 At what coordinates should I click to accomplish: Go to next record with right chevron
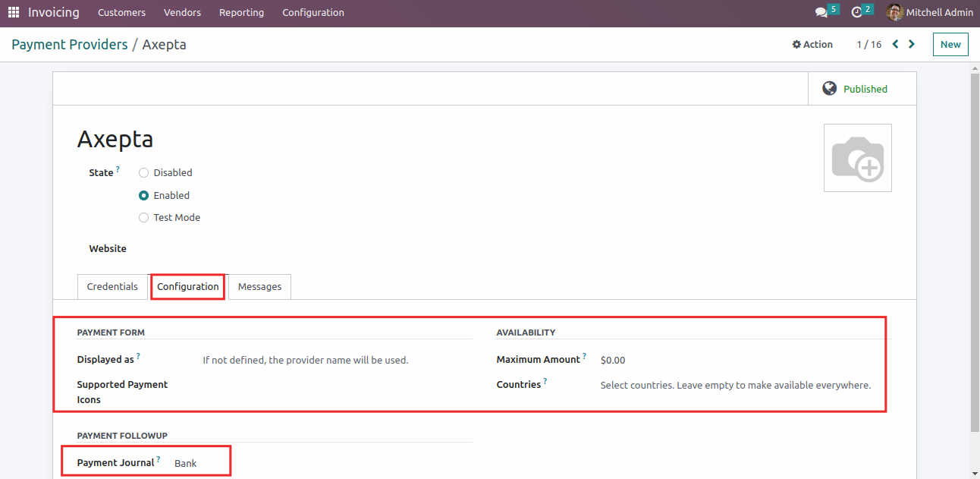[x=912, y=44]
